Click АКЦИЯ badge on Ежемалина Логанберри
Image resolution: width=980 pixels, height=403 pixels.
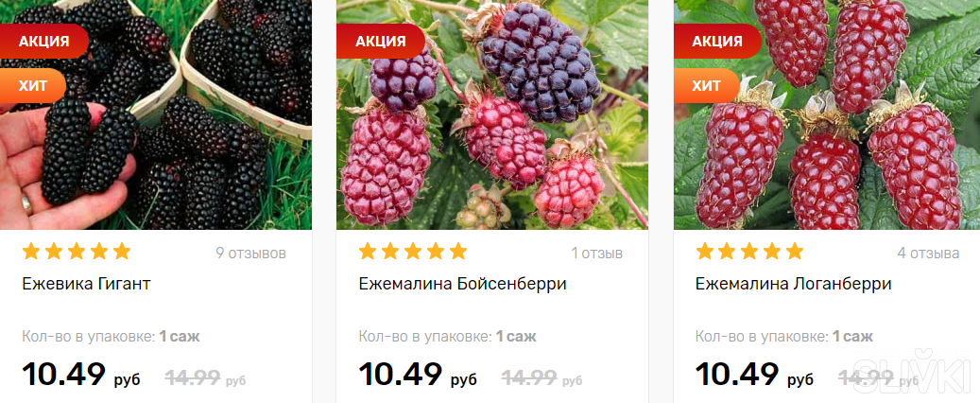click(x=717, y=42)
